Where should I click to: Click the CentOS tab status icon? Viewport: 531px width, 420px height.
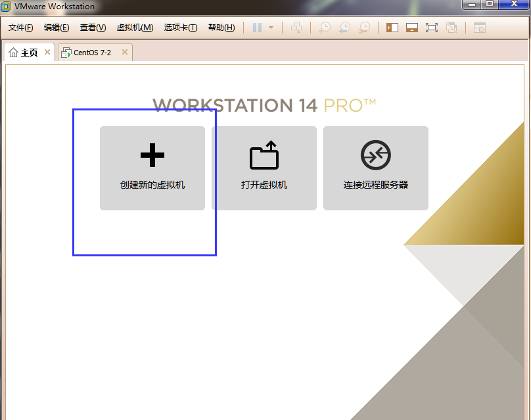65,52
